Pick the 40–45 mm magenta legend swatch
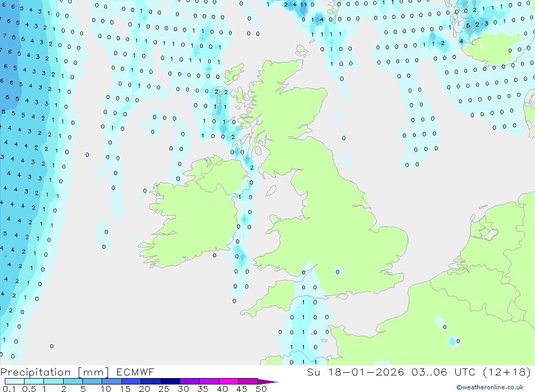Viewport: 535px width, 392px height. [x=228, y=381]
